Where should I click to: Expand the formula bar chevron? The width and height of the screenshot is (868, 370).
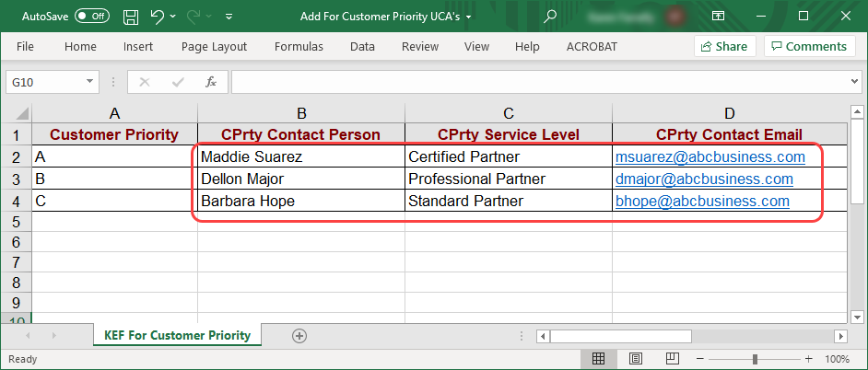pos(853,82)
